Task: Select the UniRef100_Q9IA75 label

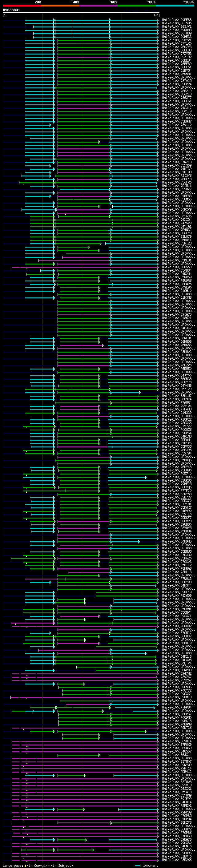Action: pos(177,314)
